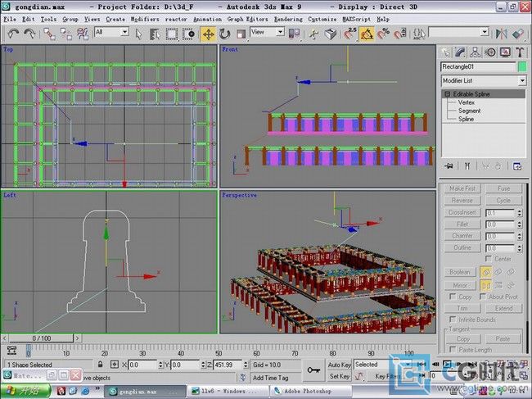
Task: Open the Modifiers menu
Action: (x=145, y=20)
